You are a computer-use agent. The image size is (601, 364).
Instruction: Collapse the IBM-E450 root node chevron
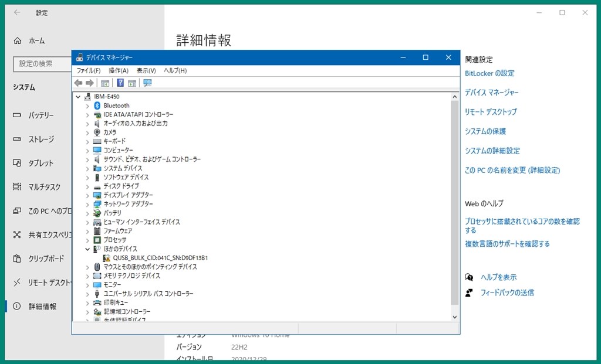point(78,97)
